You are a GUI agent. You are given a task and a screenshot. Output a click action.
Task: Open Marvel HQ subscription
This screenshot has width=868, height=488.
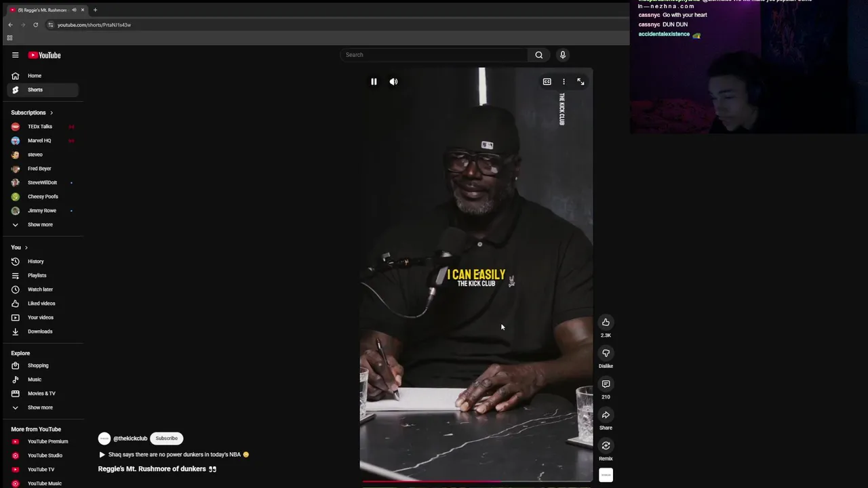[x=43, y=140]
